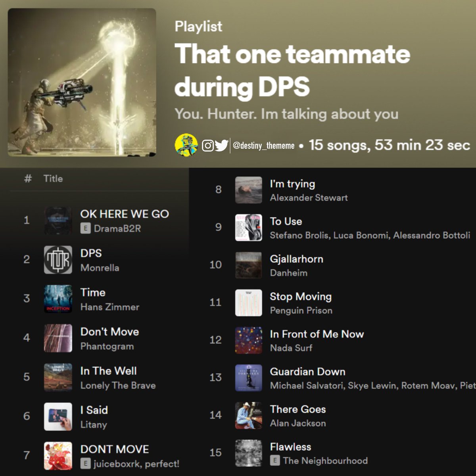Select the track In Front of Me Now

(317, 334)
